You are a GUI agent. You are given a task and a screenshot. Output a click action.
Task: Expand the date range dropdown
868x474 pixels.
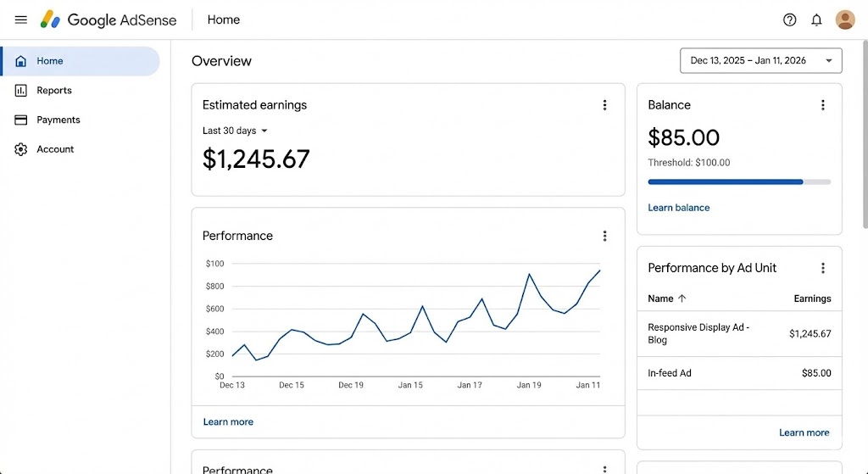[760, 60]
